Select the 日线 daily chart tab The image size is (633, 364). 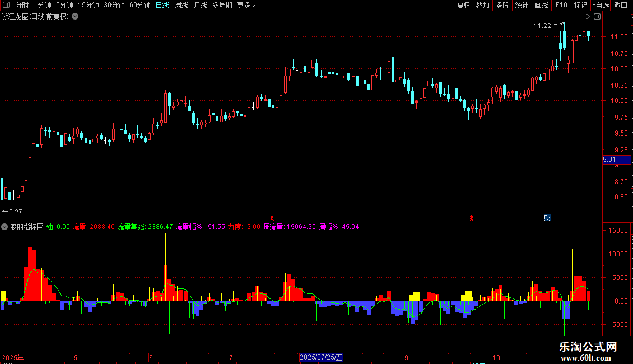tap(162, 5)
